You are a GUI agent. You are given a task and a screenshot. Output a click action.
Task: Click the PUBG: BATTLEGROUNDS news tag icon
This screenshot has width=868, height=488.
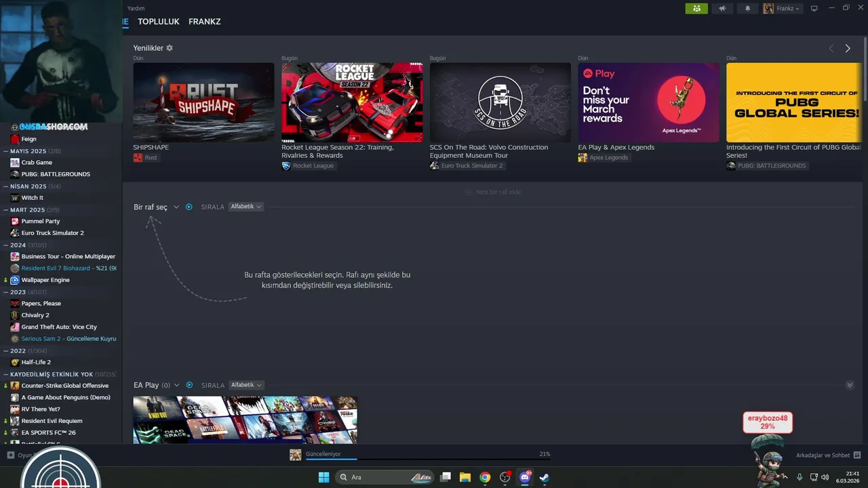(731, 165)
